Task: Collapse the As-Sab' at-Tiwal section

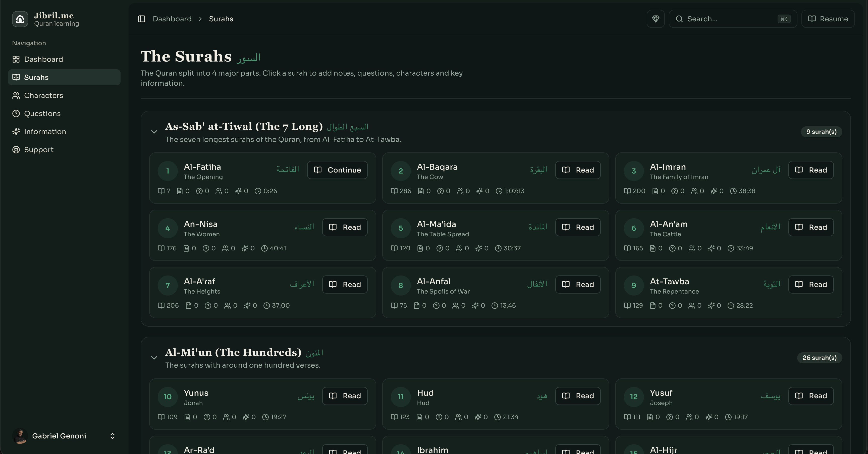Action: pyautogui.click(x=154, y=132)
